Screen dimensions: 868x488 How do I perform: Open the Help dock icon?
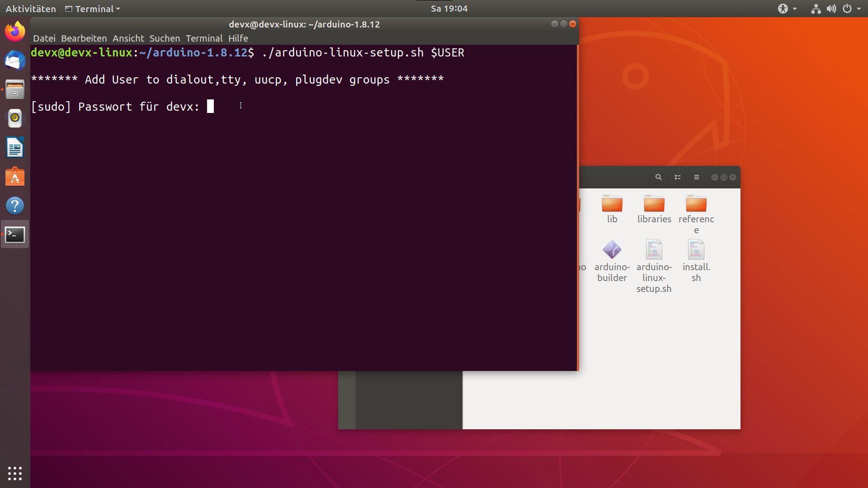15,206
